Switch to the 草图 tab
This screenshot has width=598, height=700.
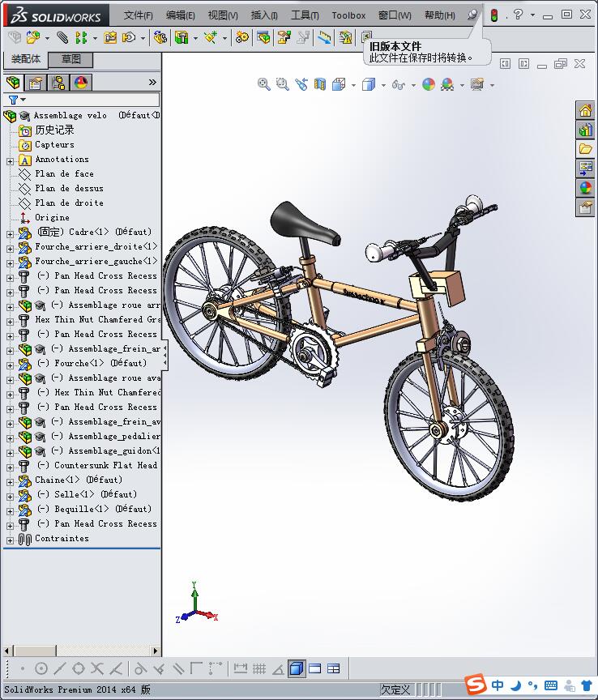[x=70, y=59]
